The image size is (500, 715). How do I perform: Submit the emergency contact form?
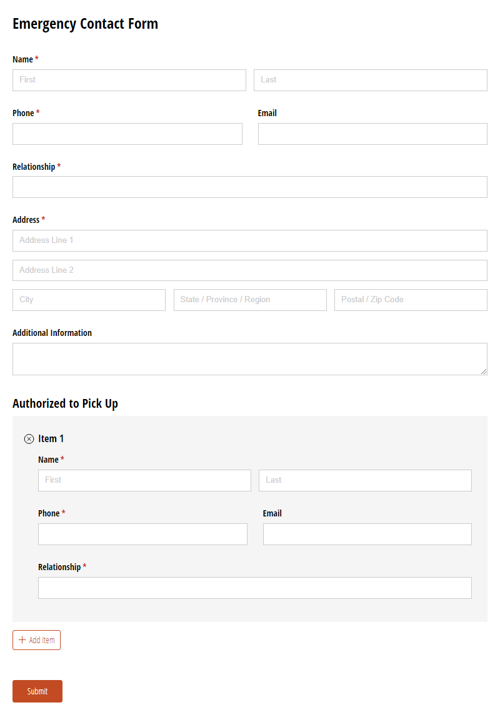pyautogui.click(x=37, y=691)
